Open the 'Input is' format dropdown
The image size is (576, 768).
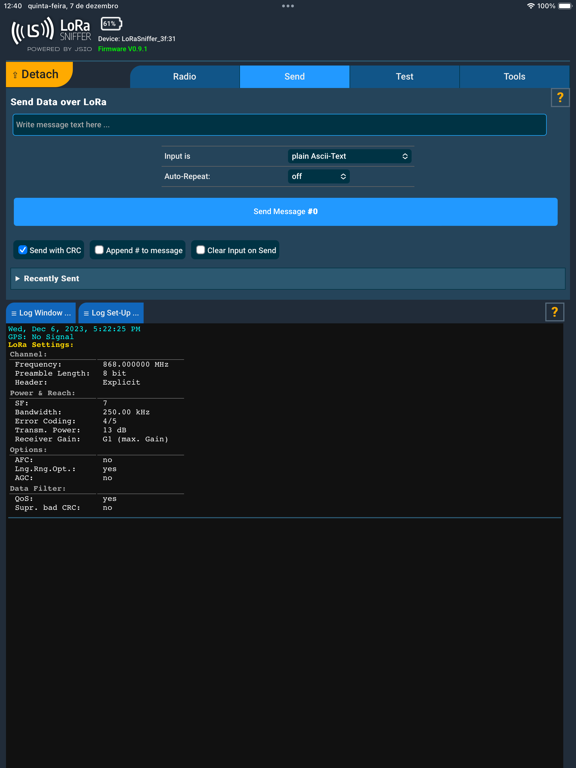pos(349,156)
